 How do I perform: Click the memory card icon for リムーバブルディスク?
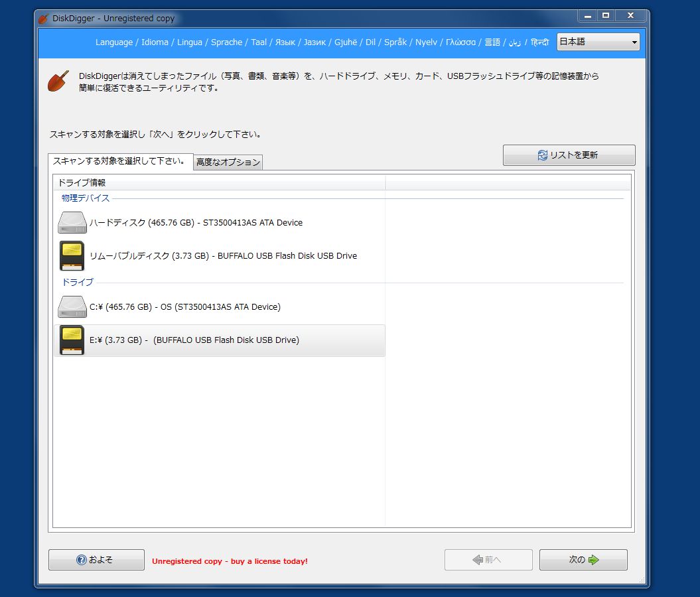(x=72, y=255)
